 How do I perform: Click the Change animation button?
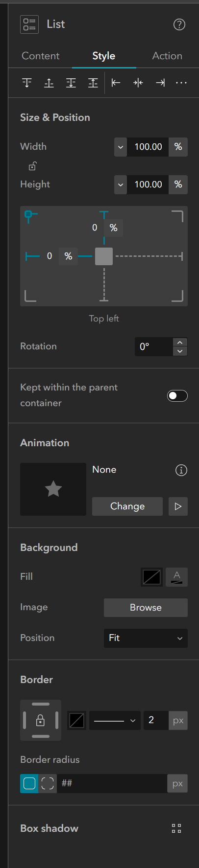pyautogui.click(x=127, y=506)
